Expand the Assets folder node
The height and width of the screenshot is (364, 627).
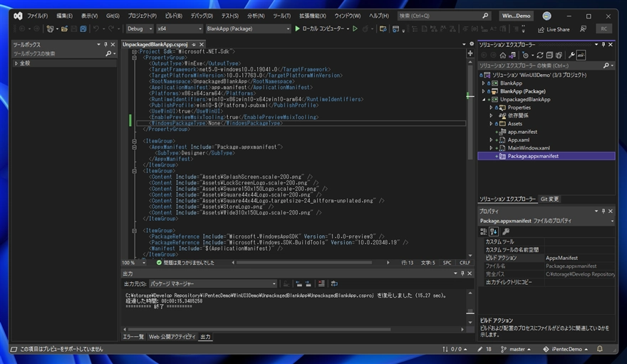tap(491, 124)
